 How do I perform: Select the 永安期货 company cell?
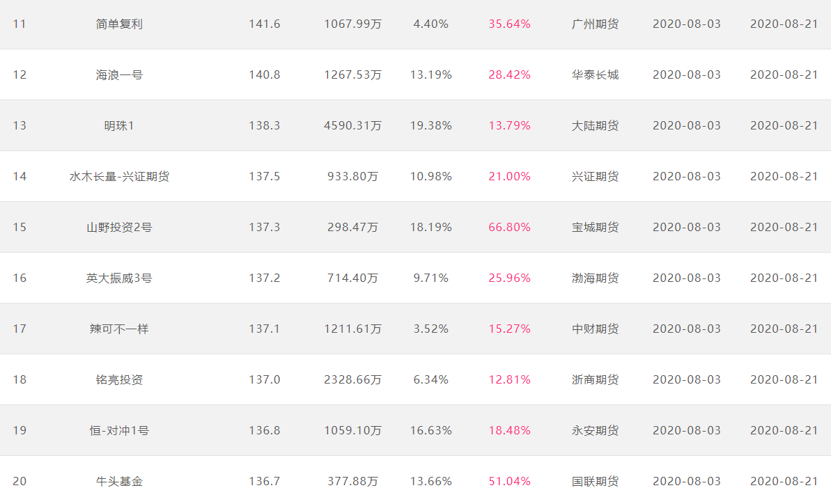click(595, 430)
